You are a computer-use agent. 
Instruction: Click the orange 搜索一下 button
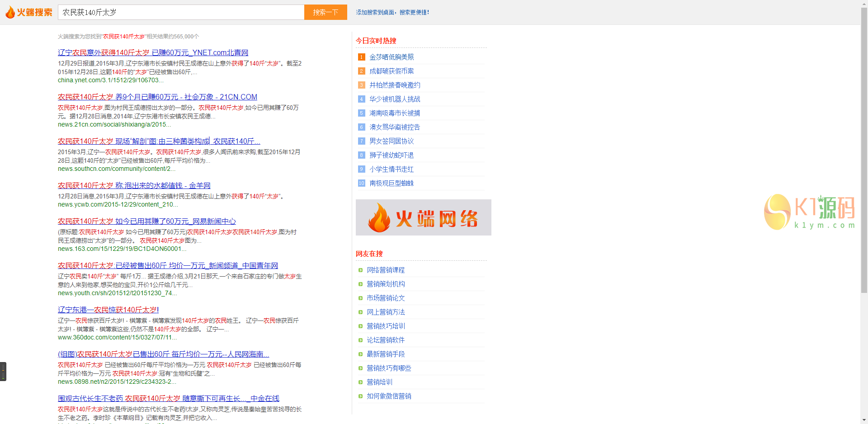pyautogui.click(x=325, y=12)
